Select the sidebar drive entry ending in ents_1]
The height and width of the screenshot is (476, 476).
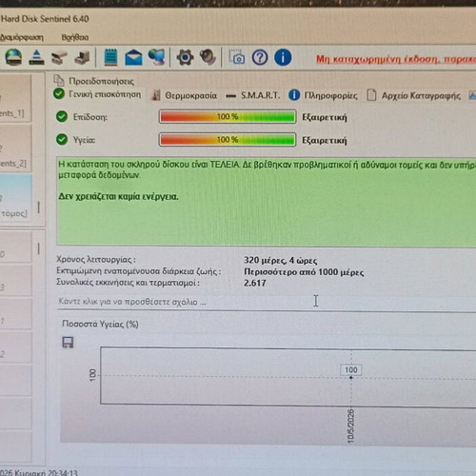click(15, 98)
